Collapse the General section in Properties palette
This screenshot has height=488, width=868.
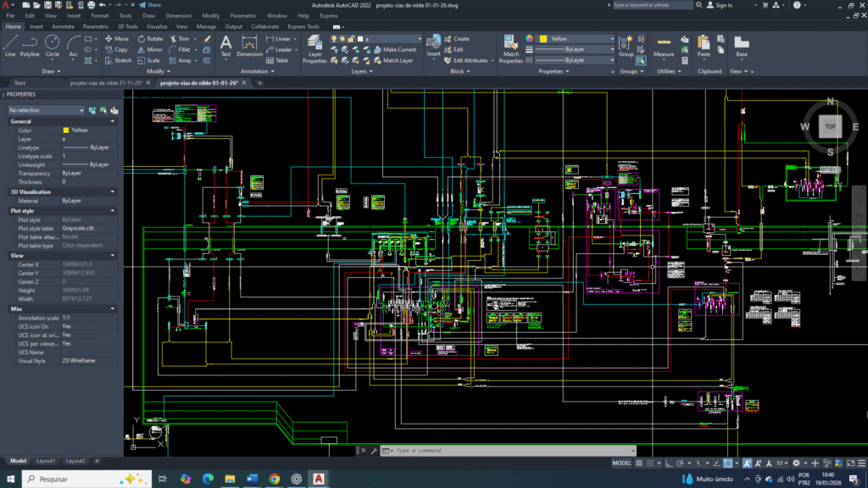coord(113,121)
